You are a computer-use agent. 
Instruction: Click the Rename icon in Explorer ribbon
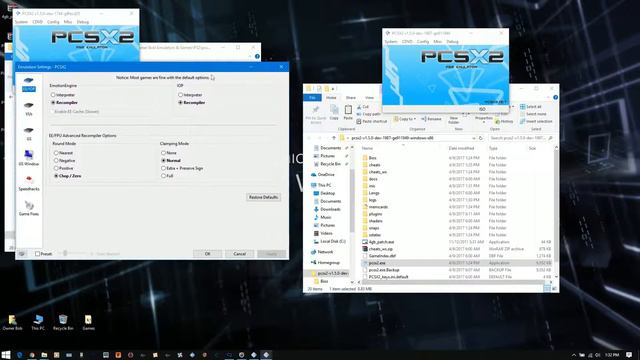coord(431,119)
